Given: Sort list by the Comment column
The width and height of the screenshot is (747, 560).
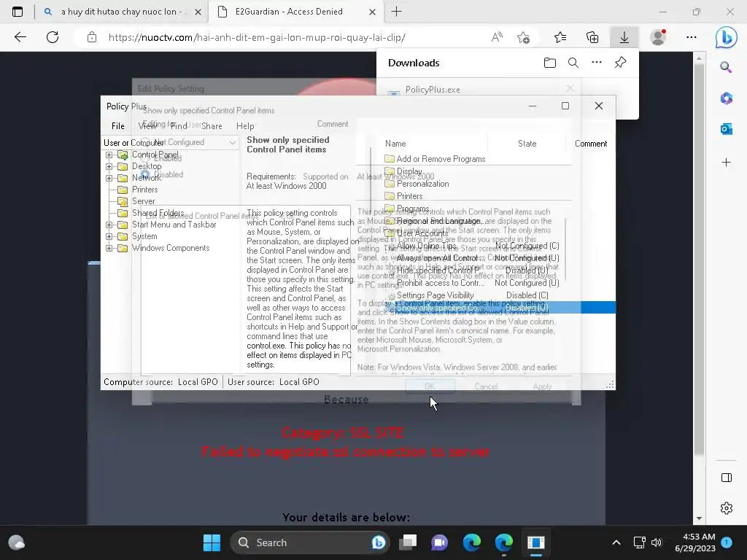Looking at the screenshot, I should coord(591,144).
